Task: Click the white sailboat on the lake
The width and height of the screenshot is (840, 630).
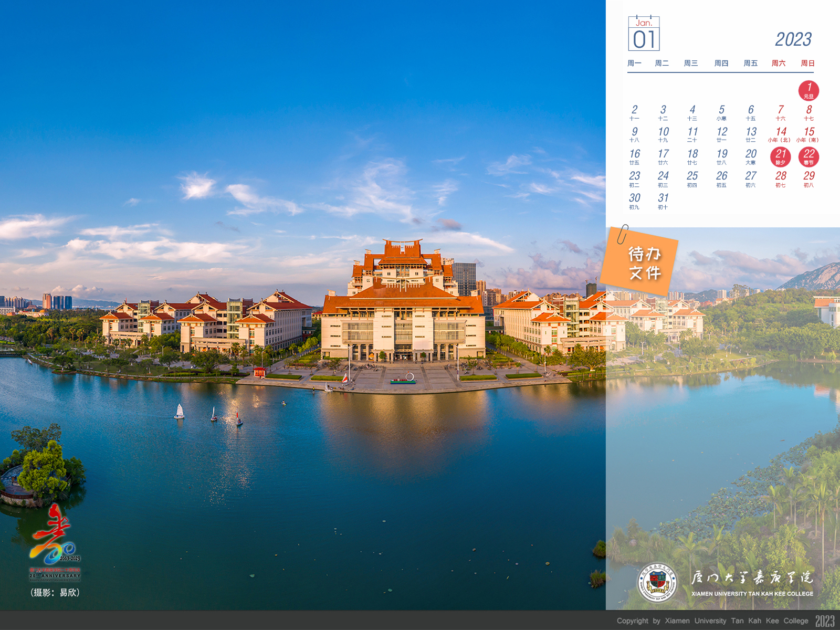Action: [x=180, y=411]
